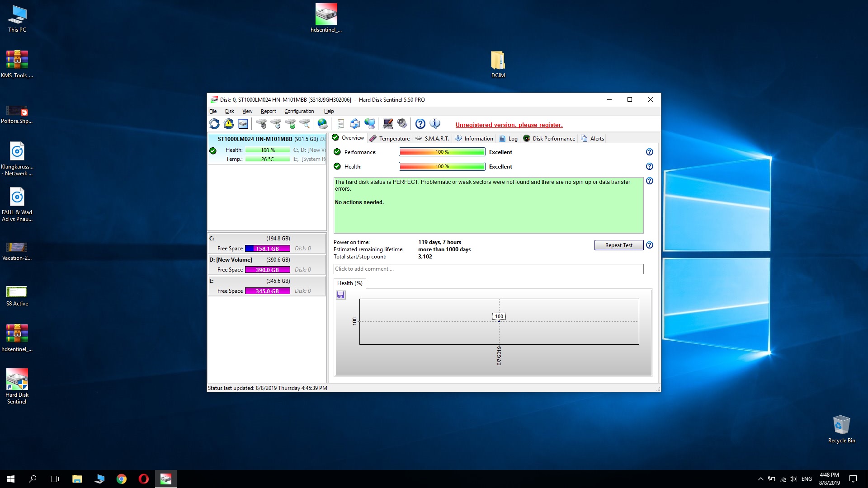This screenshot has height=488, width=868.
Task: Click the blue refresh arrows toolbar icon
Action: click(214, 124)
